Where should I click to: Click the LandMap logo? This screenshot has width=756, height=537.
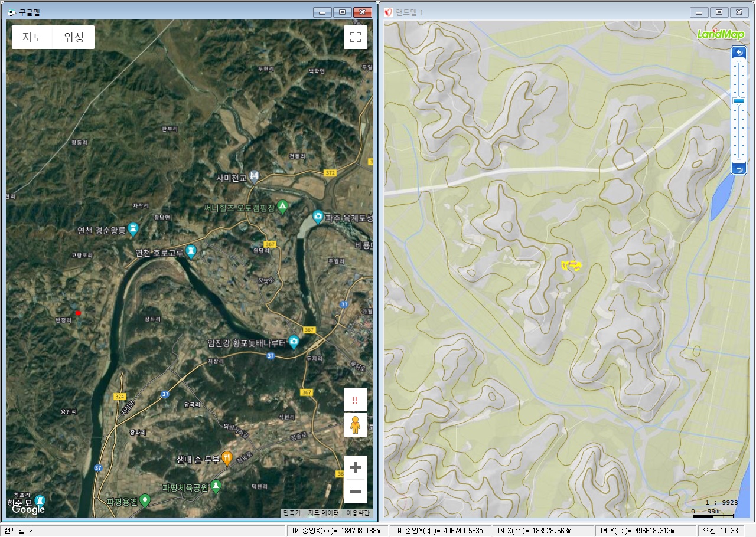click(721, 34)
